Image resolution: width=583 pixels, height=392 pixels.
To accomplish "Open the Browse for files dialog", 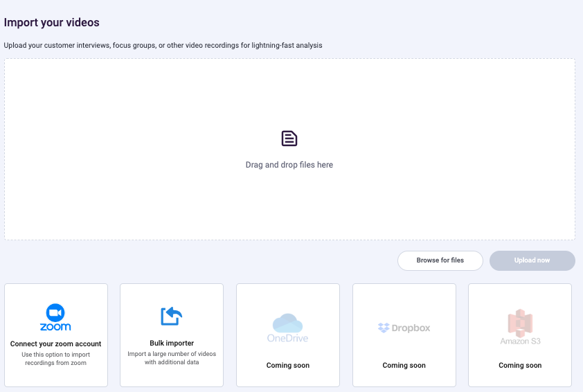I will click(440, 260).
